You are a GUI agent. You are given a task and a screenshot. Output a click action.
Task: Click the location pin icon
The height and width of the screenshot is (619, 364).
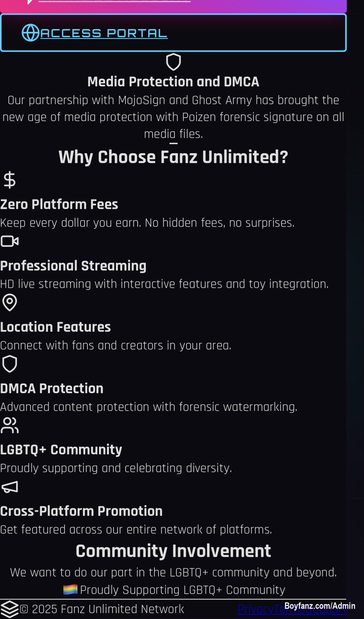tap(10, 303)
